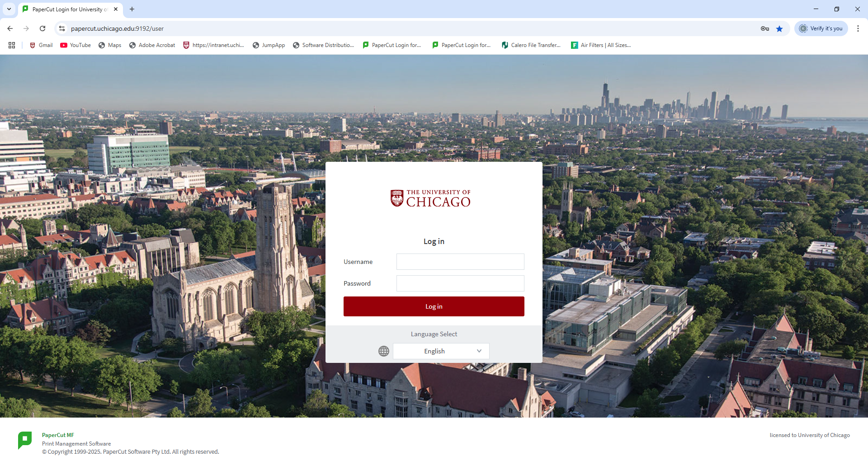Image resolution: width=868 pixels, height=470 pixels.
Task: Select the PaperCut Login browser tab
Action: pyautogui.click(x=68, y=9)
